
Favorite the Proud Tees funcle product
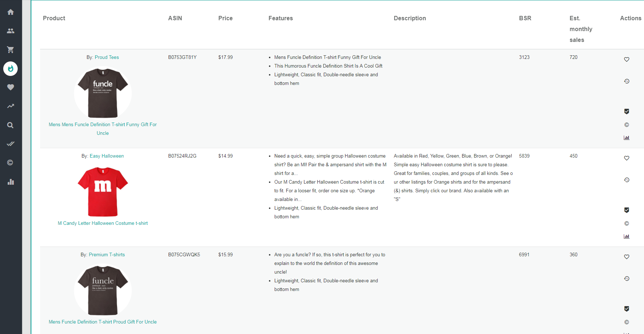point(627,59)
